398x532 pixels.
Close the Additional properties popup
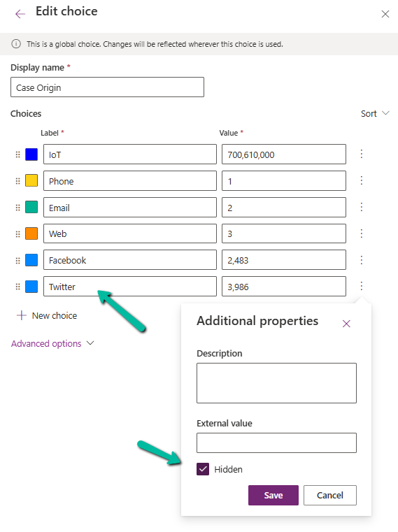(346, 324)
